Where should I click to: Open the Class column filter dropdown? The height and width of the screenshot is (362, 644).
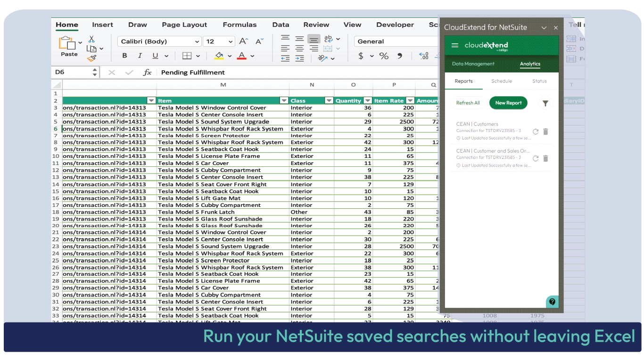pos(329,100)
